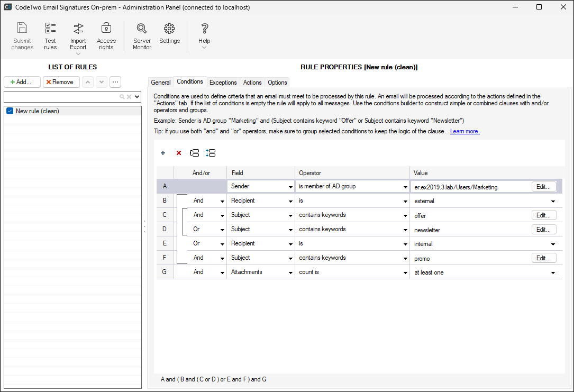574x392 pixels.
Task: Toggle the New rule (clean) checkbox
Action: coord(10,111)
